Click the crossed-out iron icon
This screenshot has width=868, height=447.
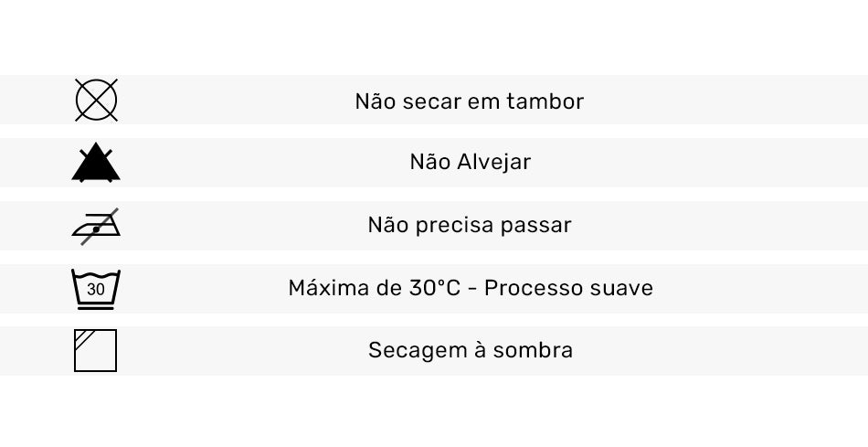point(96,225)
